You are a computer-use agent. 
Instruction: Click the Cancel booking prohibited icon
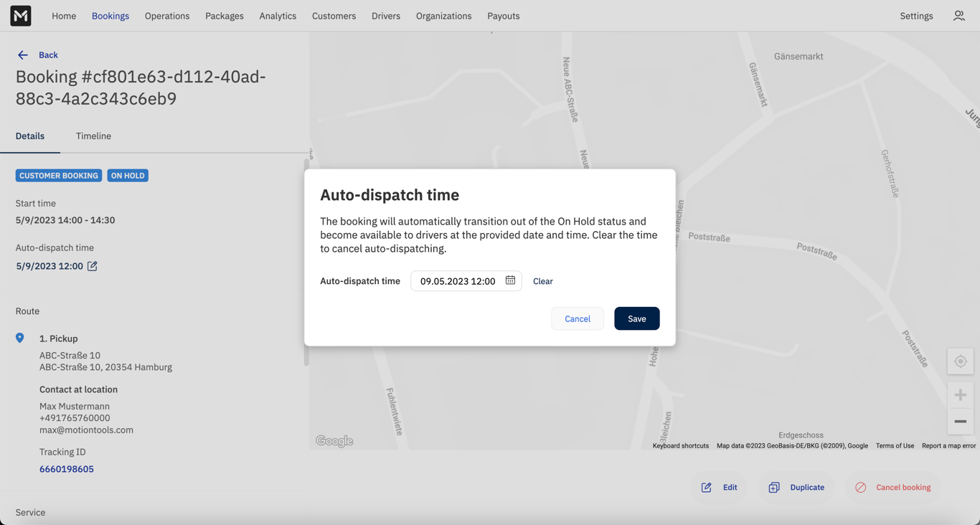coord(860,488)
